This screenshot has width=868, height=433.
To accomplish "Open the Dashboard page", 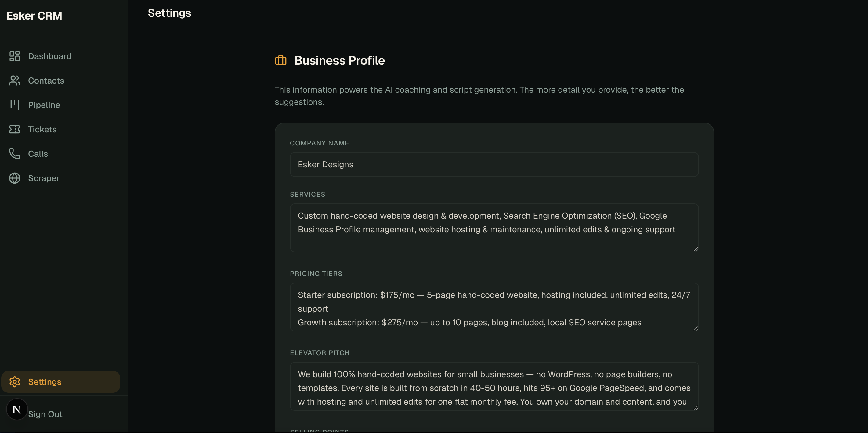I will pos(50,56).
